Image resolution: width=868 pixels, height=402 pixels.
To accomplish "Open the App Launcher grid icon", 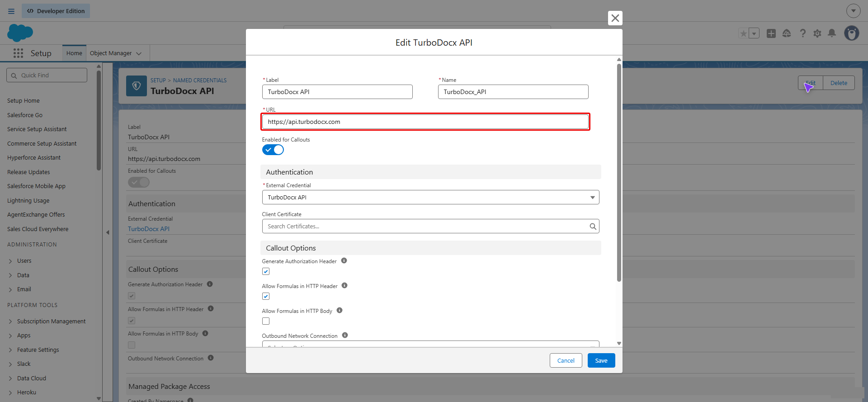I will (18, 53).
